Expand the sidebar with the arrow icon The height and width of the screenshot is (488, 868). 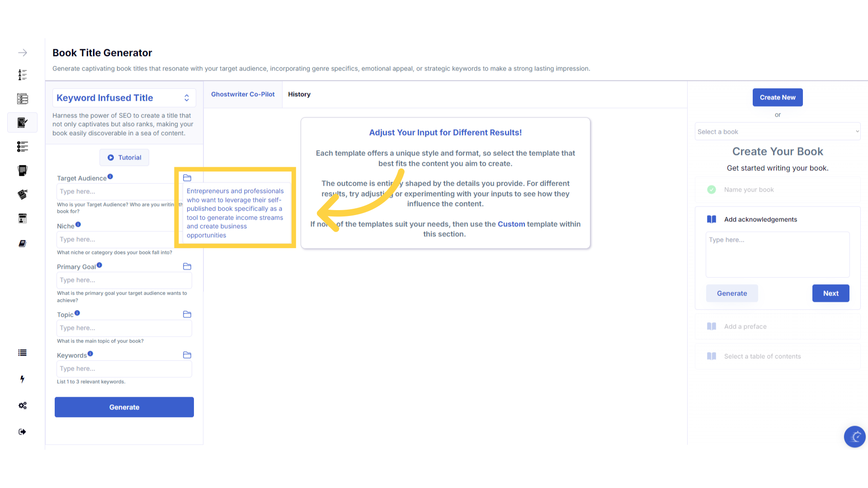[23, 53]
